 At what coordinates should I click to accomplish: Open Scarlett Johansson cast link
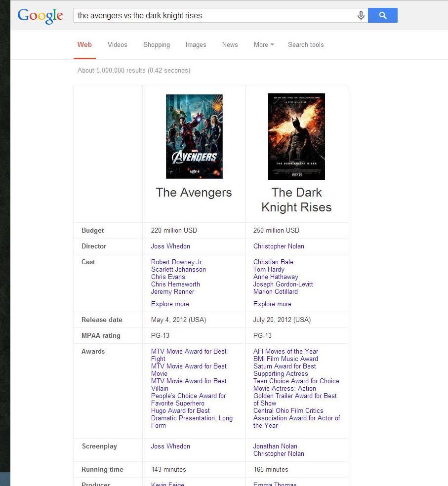[178, 269]
